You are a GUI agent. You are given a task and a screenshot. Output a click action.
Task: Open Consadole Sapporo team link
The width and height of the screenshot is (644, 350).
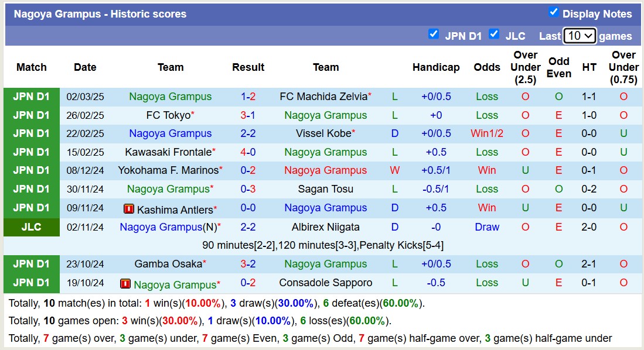(325, 283)
